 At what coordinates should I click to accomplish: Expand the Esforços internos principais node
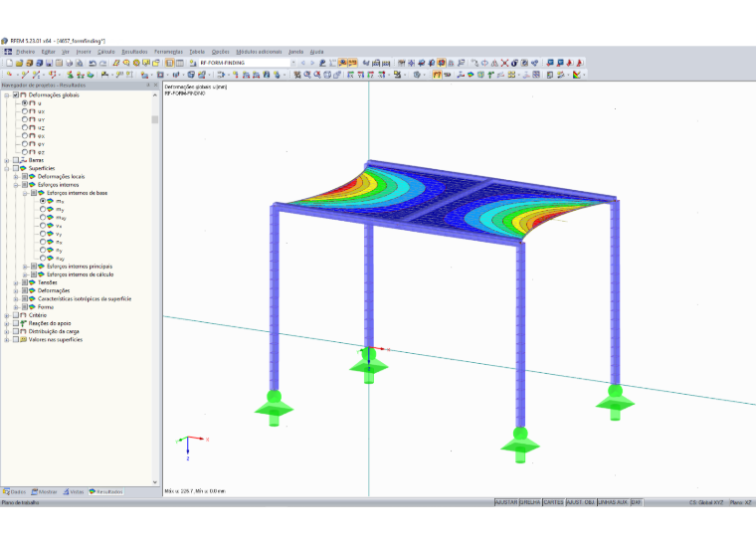click(25, 267)
